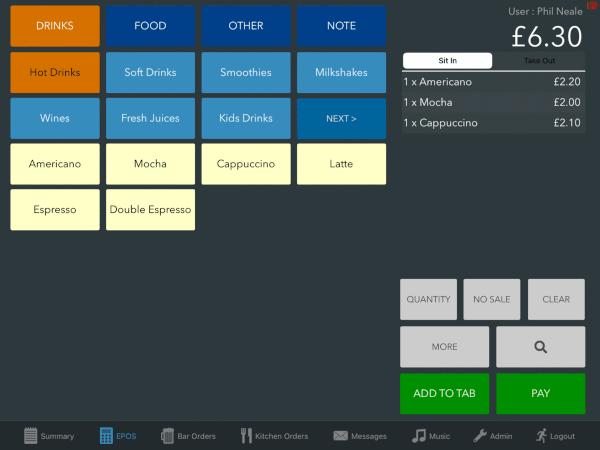
Task: Add a Latte to the order
Action: (x=341, y=164)
